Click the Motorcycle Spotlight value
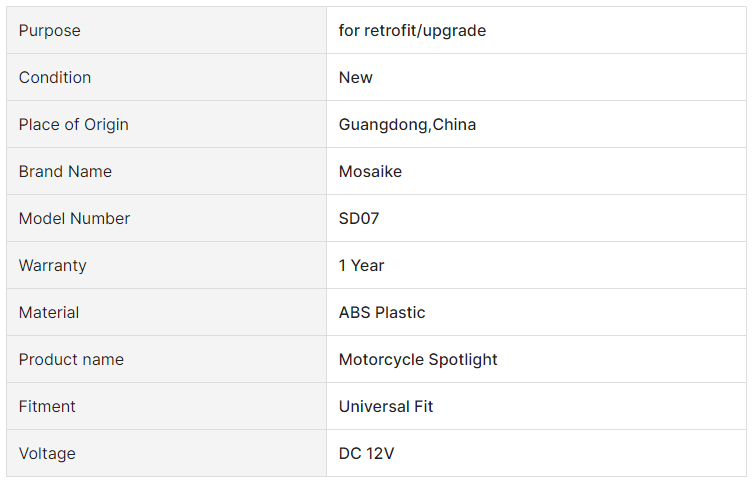The height and width of the screenshot is (482, 753). [x=418, y=360]
